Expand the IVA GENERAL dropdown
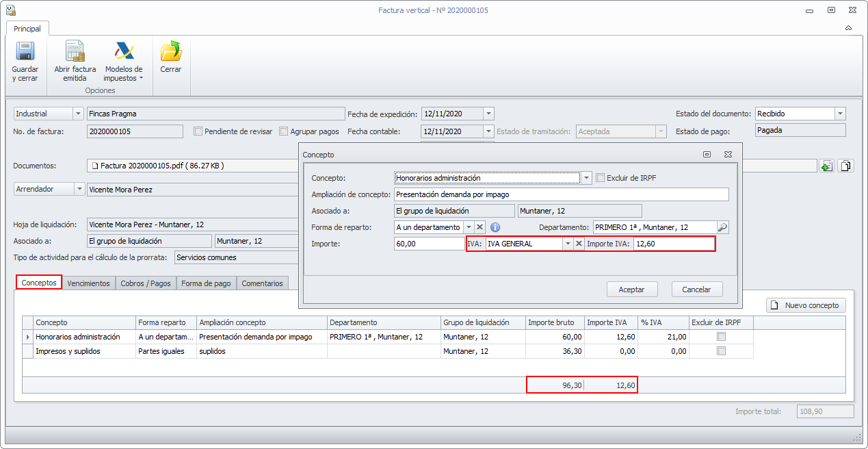Screen dimensions: 868x449 click(567, 244)
